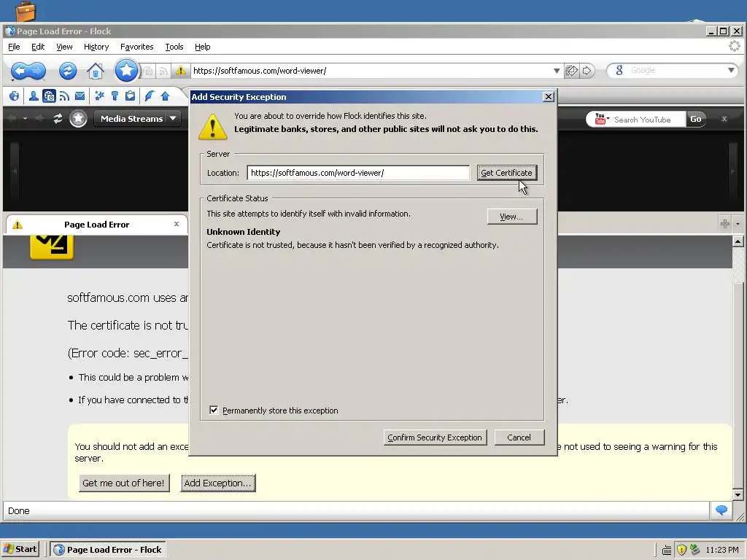Screen dimensions: 747x560
Task: Open the Photo Uploader arrow icon
Action: (166, 96)
